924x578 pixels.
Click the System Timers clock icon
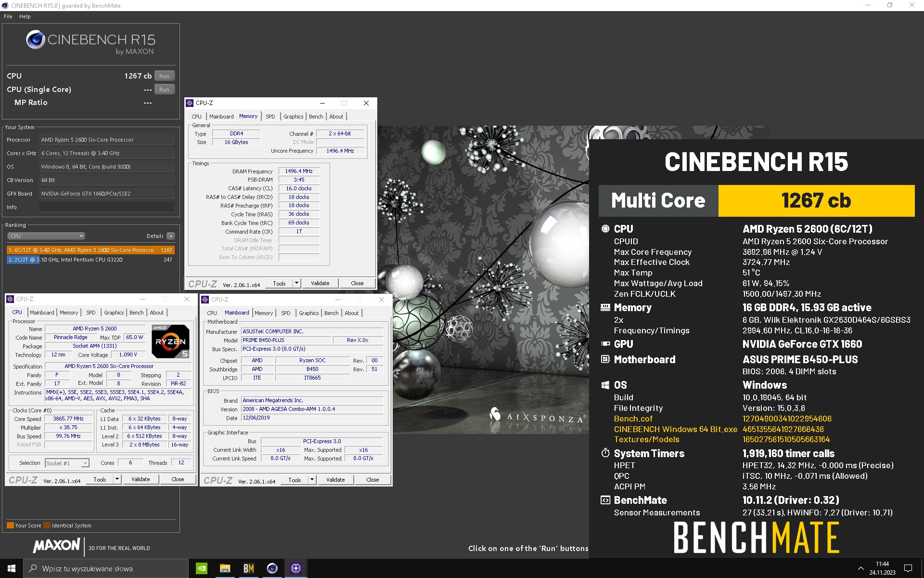(605, 453)
